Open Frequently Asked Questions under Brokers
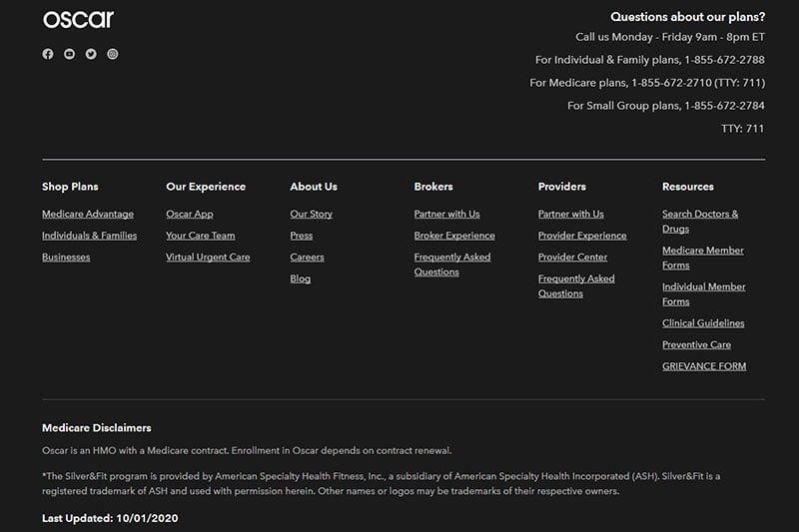Viewport: 799px width, 532px height. (x=452, y=265)
